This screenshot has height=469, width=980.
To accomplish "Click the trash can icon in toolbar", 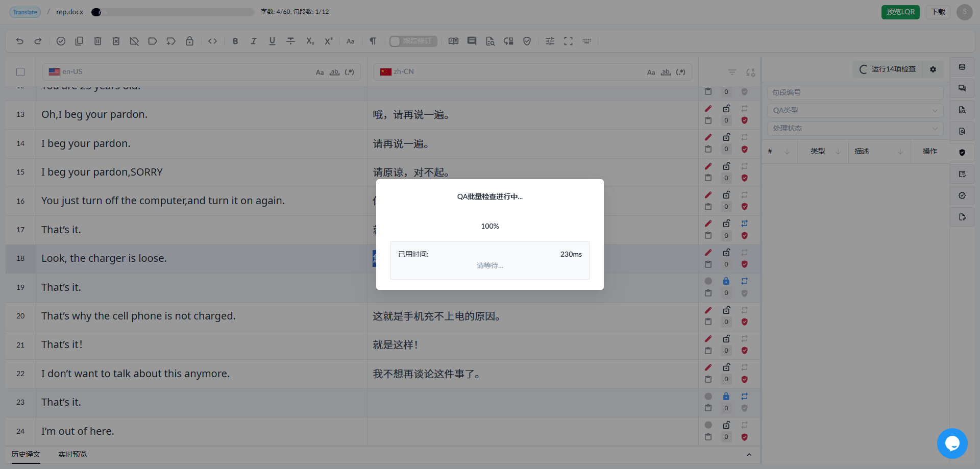I will click(x=97, y=41).
